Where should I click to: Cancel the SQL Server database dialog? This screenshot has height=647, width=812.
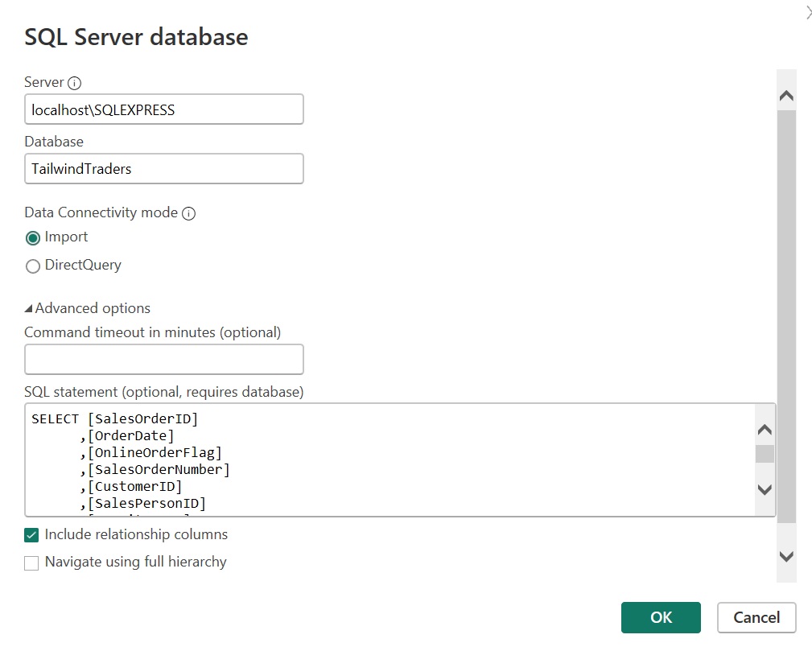pos(756,617)
